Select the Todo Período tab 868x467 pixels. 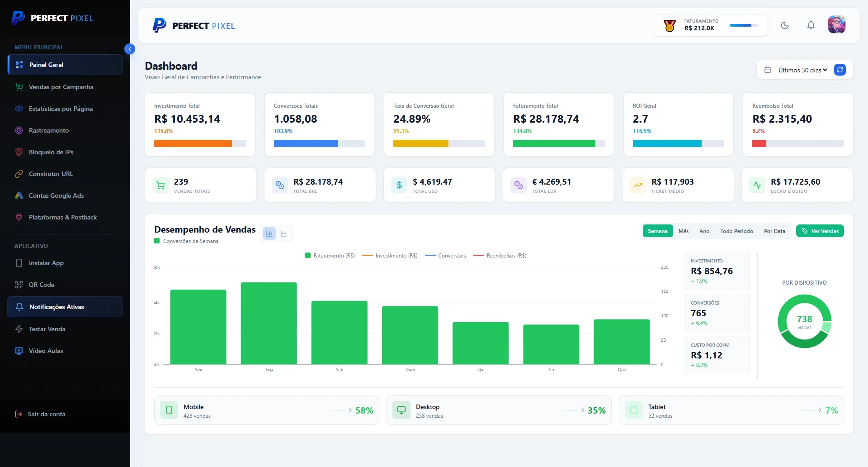click(736, 231)
